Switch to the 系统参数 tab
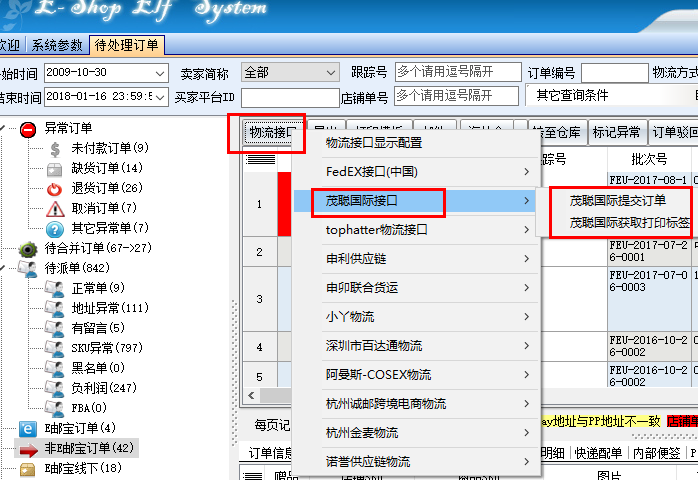 [57, 45]
